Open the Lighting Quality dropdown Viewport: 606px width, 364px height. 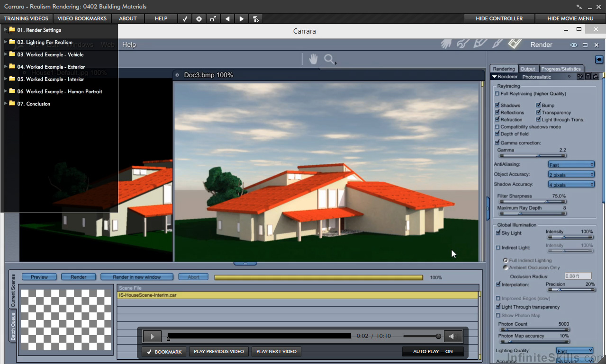(x=574, y=351)
